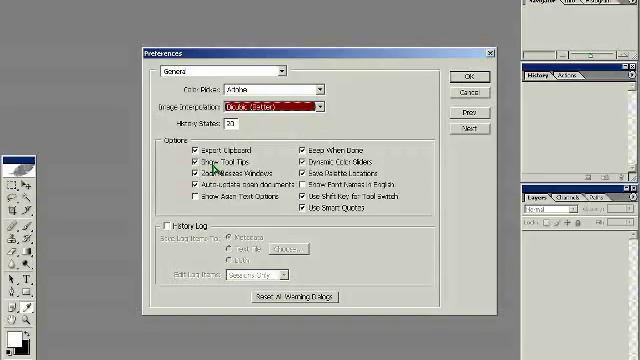The height and width of the screenshot is (360, 640).
Task: Switch to the History tab
Action: 538,76
